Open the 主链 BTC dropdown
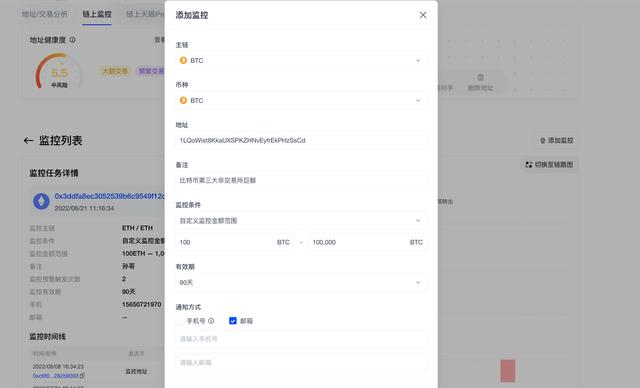 pyautogui.click(x=301, y=60)
